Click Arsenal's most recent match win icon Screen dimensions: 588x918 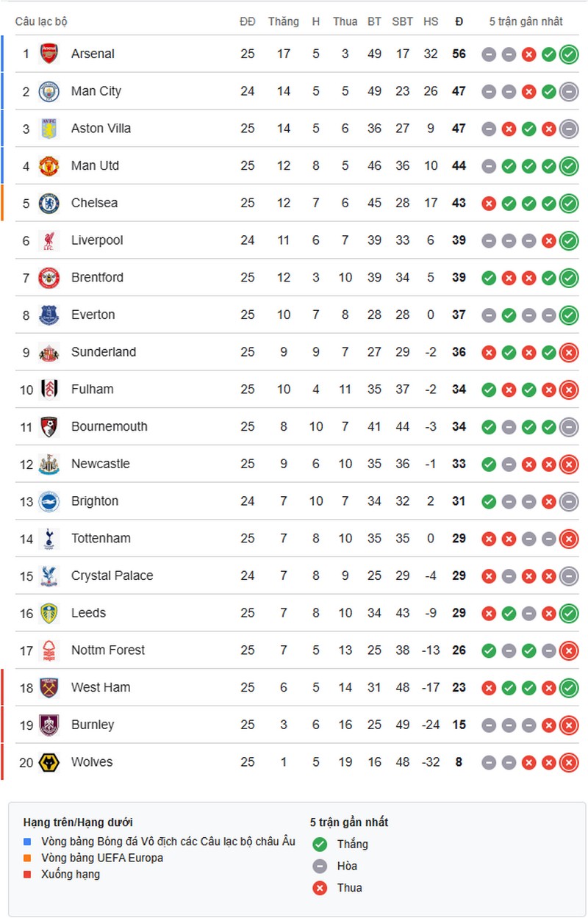click(x=568, y=54)
